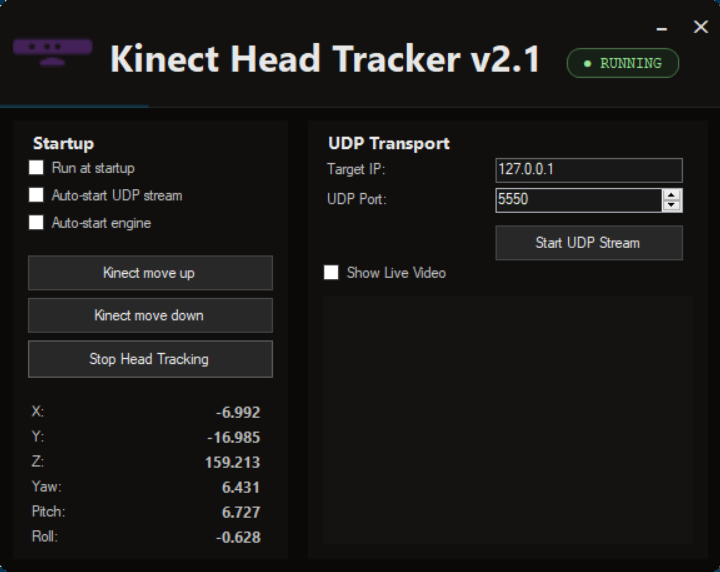The width and height of the screenshot is (720, 572).
Task: Decrease UDP Port with the down arrow
Action: pos(672,206)
